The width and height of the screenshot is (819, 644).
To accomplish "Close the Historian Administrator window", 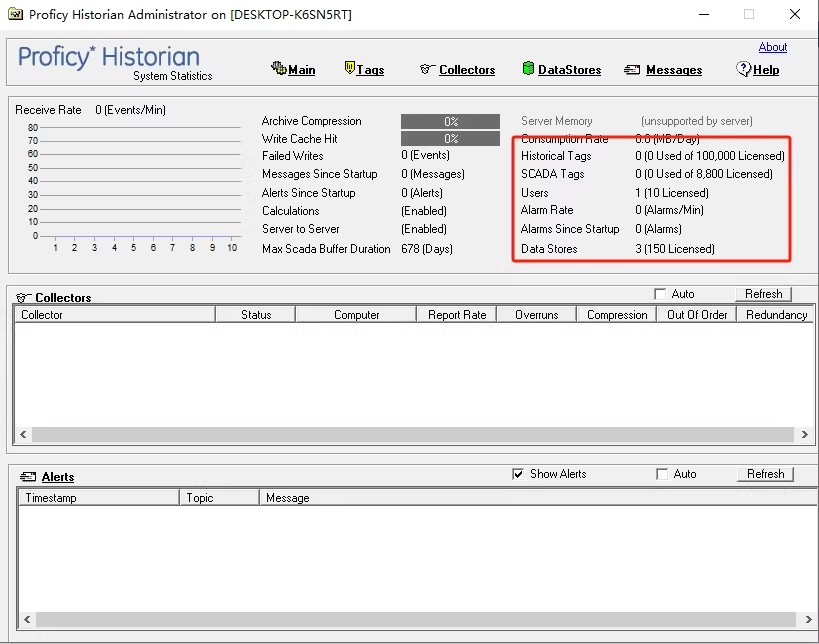I will [x=794, y=14].
